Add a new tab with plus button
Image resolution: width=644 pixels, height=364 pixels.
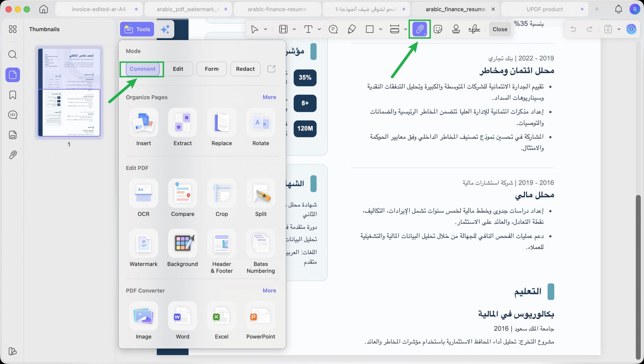[x=597, y=9]
